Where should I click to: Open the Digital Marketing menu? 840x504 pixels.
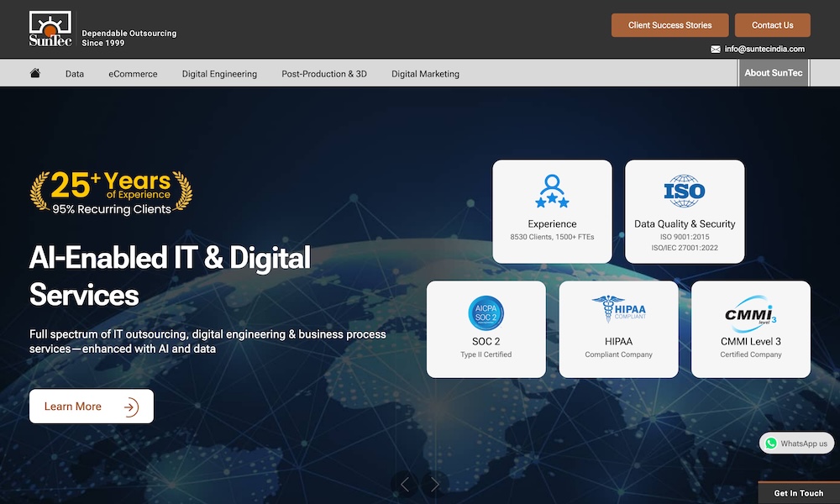click(x=425, y=74)
